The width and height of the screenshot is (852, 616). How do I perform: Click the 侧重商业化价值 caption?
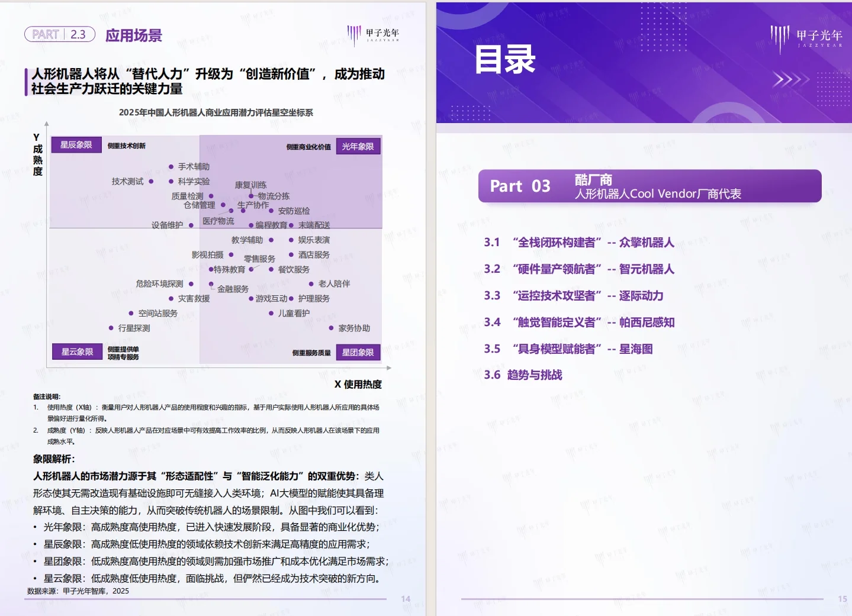tap(308, 147)
